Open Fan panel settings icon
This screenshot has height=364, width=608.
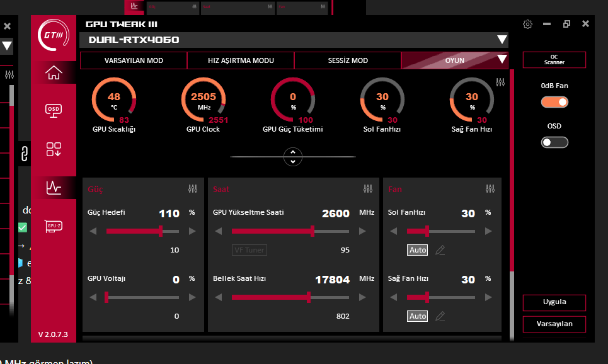tap(490, 189)
